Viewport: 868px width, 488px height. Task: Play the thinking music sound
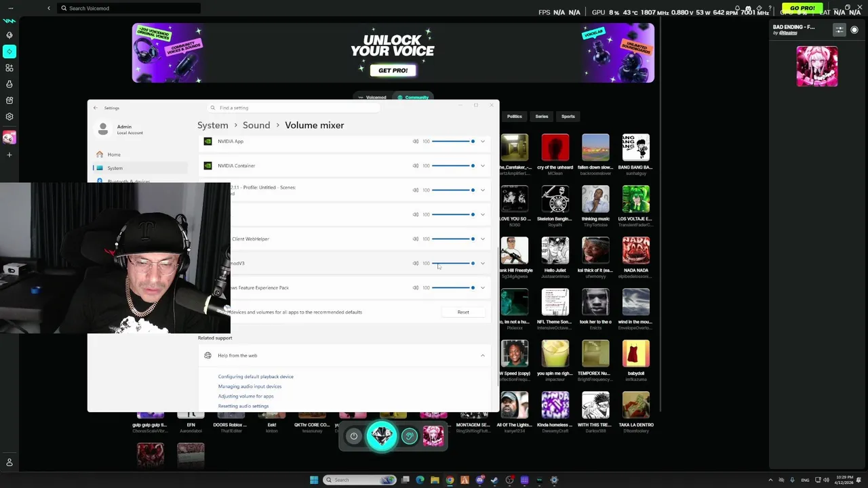pyautogui.click(x=595, y=199)
